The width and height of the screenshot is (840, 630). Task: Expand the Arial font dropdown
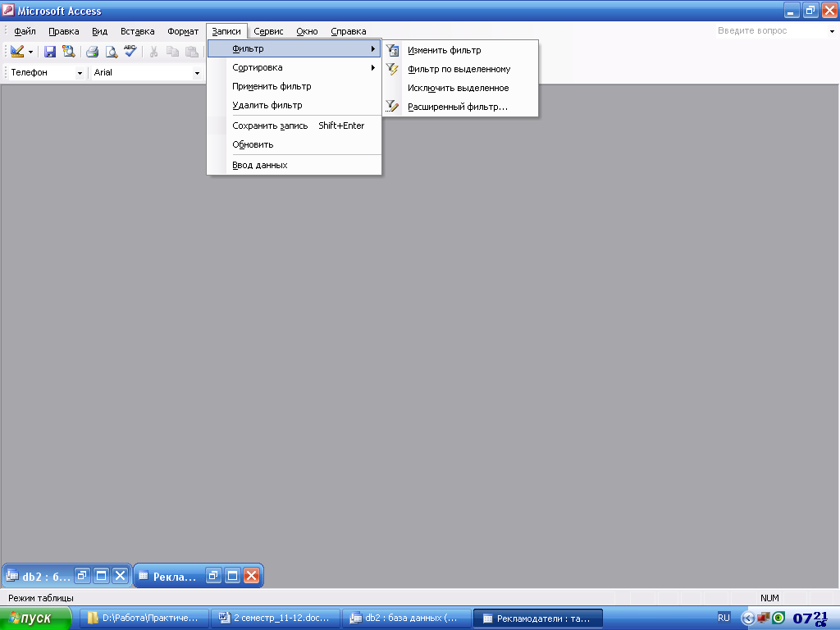pos(197,73)
